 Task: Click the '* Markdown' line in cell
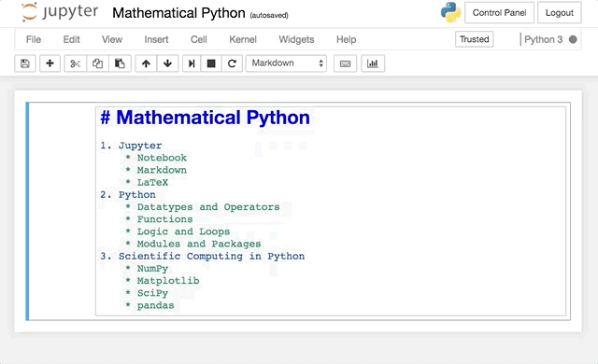156,170
